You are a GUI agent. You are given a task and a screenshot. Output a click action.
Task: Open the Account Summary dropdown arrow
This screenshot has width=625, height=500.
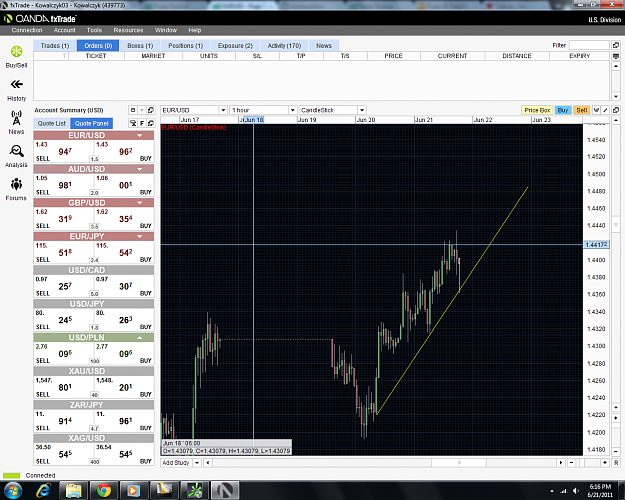coord(142,110)
